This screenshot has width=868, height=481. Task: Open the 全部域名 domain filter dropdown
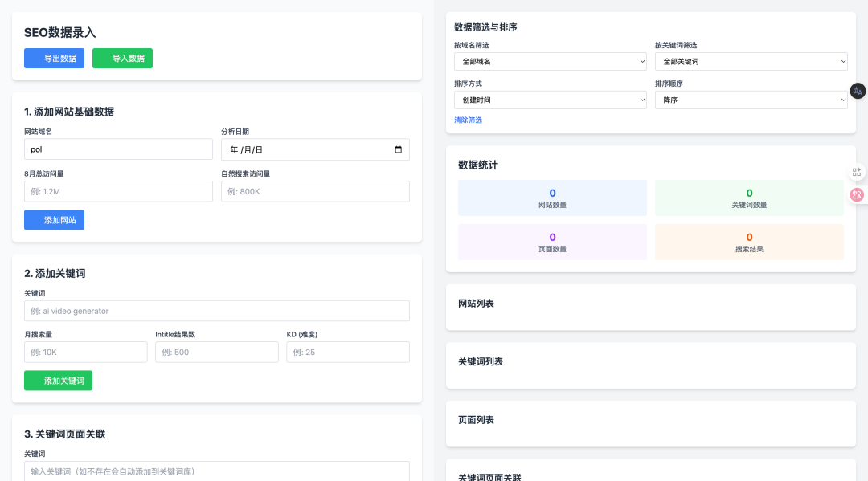point(551,61)
